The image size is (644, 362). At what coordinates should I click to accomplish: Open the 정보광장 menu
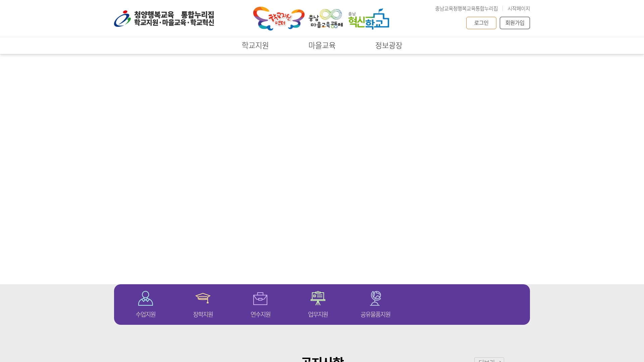click(x=389, y=45)
